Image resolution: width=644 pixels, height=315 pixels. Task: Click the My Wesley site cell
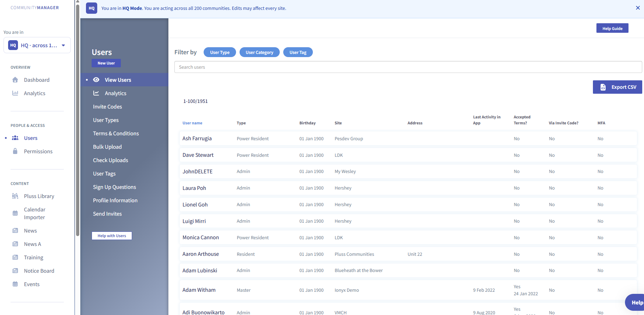click(345, 171)
